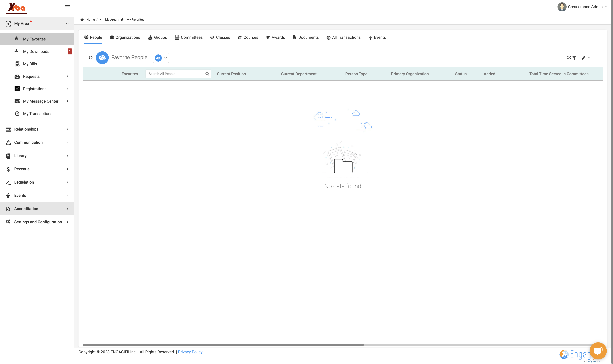The width and height of the screenshot is (613, 364).
Task: Expand the Requests submenu
Action: coord(37,77)
